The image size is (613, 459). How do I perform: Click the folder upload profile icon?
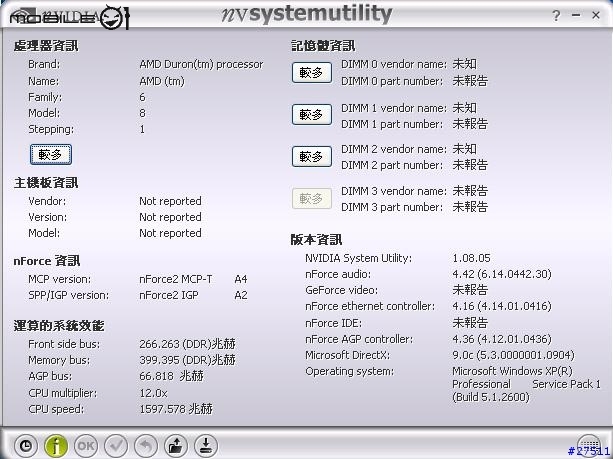(x=176, y=446)
